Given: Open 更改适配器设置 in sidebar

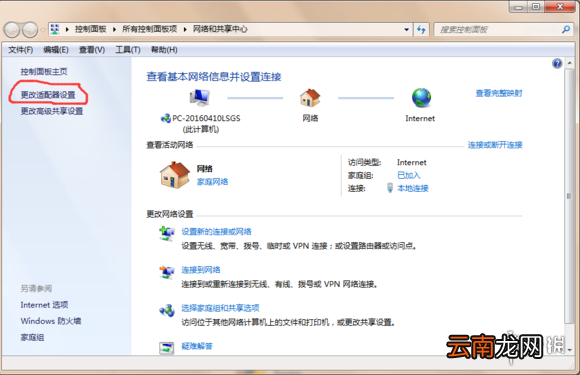Looking at the screenshot, I should [48, 95].
